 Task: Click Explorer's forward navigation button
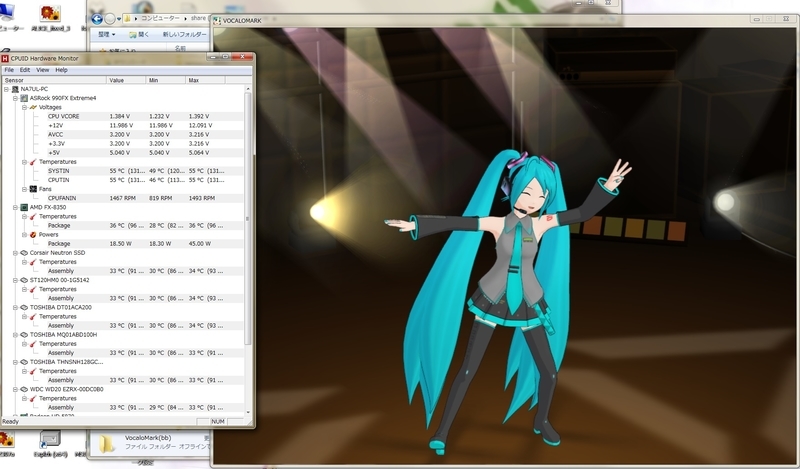(110, 19)
